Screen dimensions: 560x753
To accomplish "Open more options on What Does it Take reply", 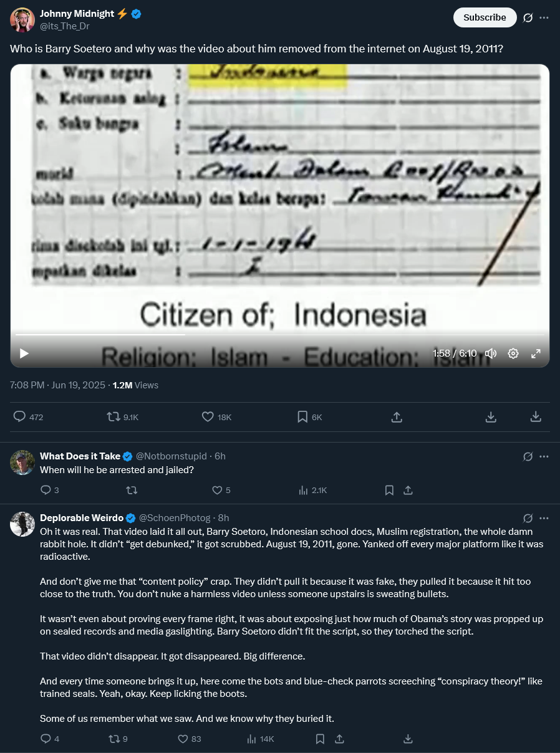I will pos(544,456).
